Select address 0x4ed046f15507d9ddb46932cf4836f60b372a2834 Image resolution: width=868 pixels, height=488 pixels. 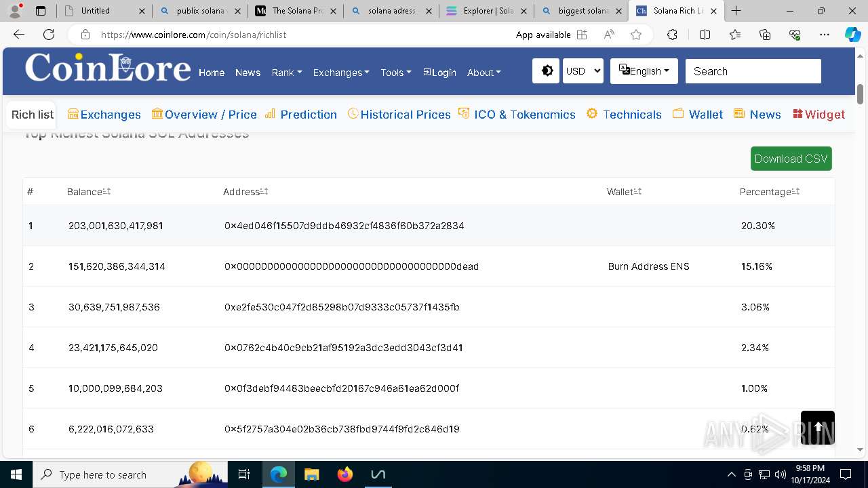point(344,226)
